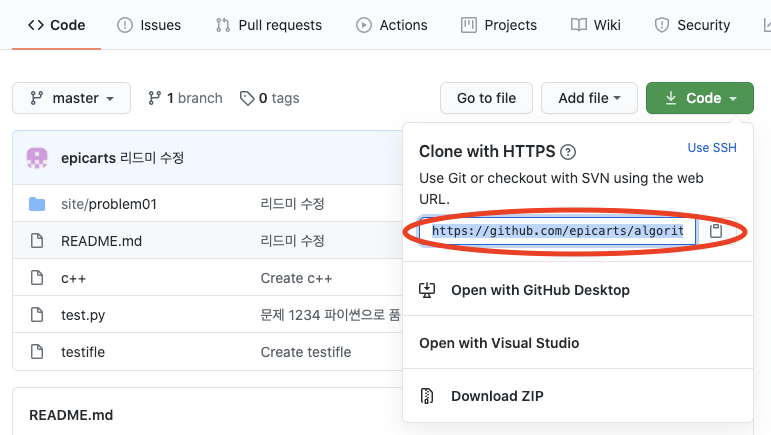Screen dimensions: 771x435
Task: Click the epicarts avatar image
Action: point(37,158)
